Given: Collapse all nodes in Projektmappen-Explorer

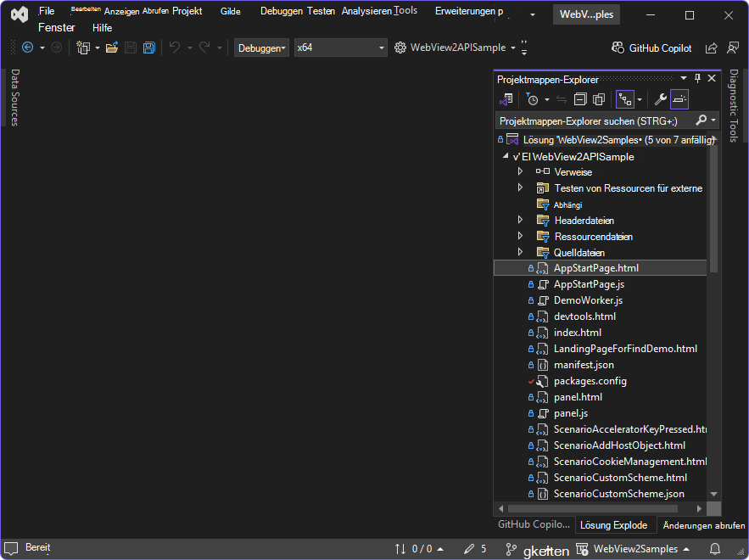Looking at the screenshot, I should coord(579,99).
